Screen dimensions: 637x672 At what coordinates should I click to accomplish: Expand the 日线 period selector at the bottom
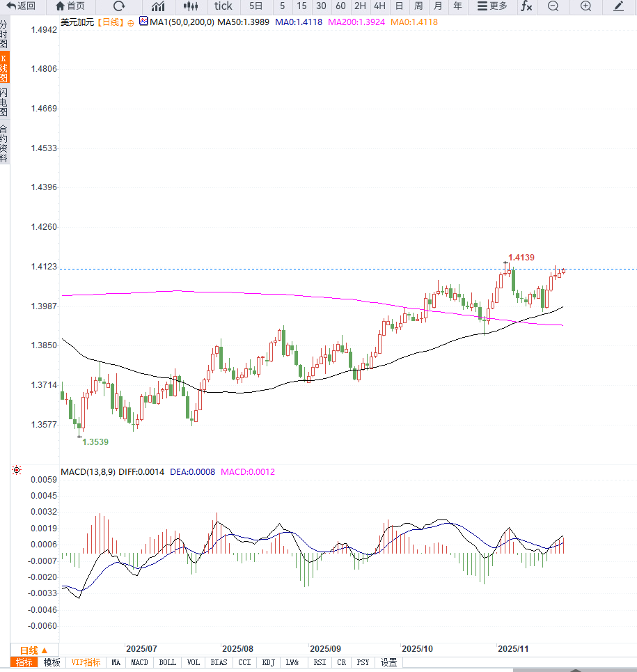33,650
